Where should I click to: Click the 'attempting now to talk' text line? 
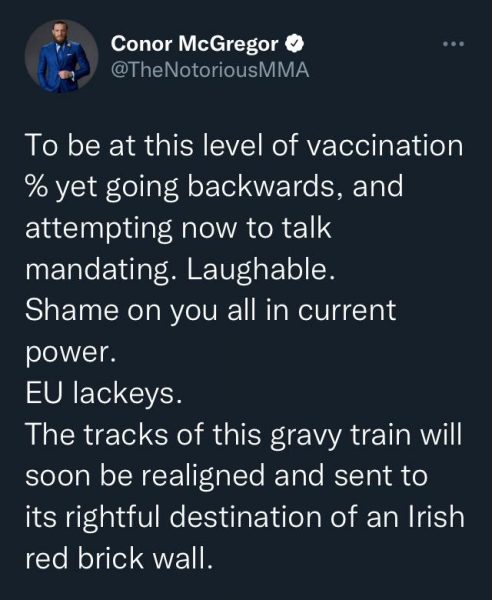[x=178, y=229]
